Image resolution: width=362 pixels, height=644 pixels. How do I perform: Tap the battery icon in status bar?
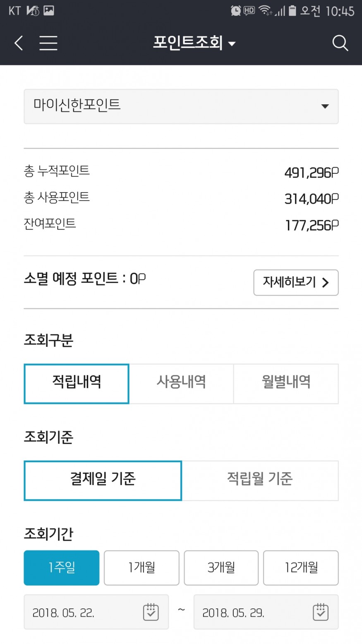(292, 11)
